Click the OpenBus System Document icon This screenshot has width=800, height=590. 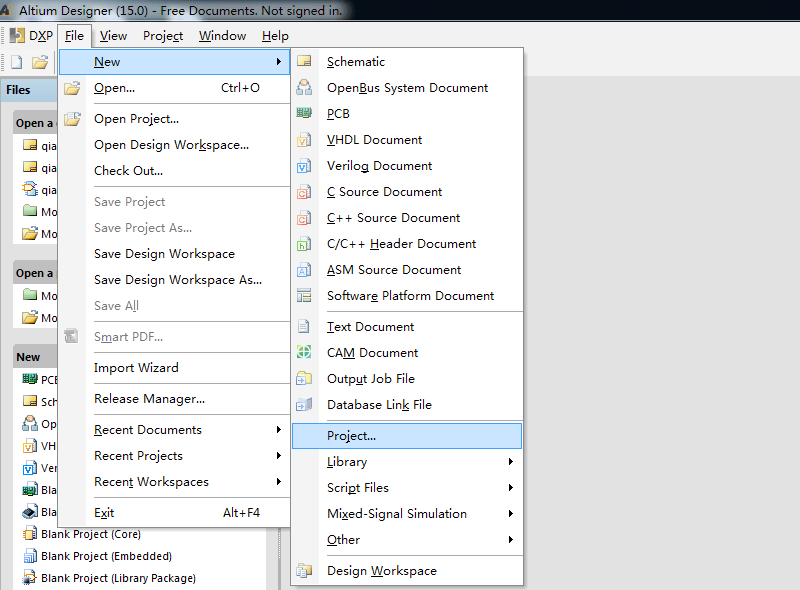pyautogui.click(x=305, y=88)
